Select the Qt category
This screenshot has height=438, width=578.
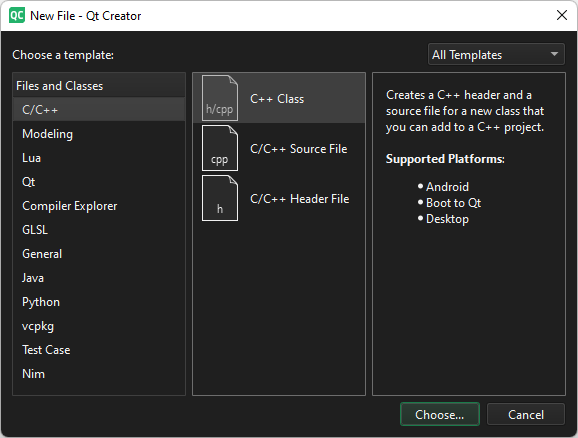coord(99,181)
